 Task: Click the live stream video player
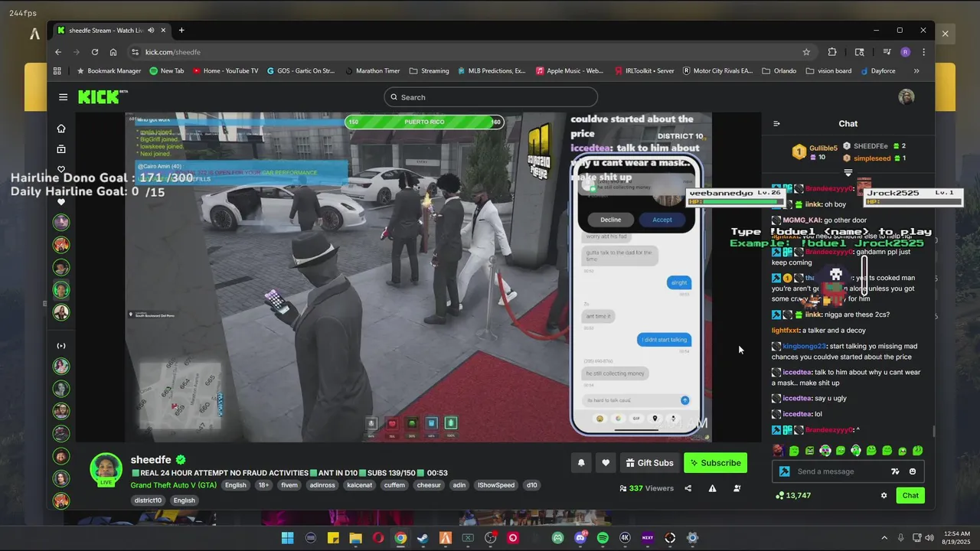(x=419, y=277)
